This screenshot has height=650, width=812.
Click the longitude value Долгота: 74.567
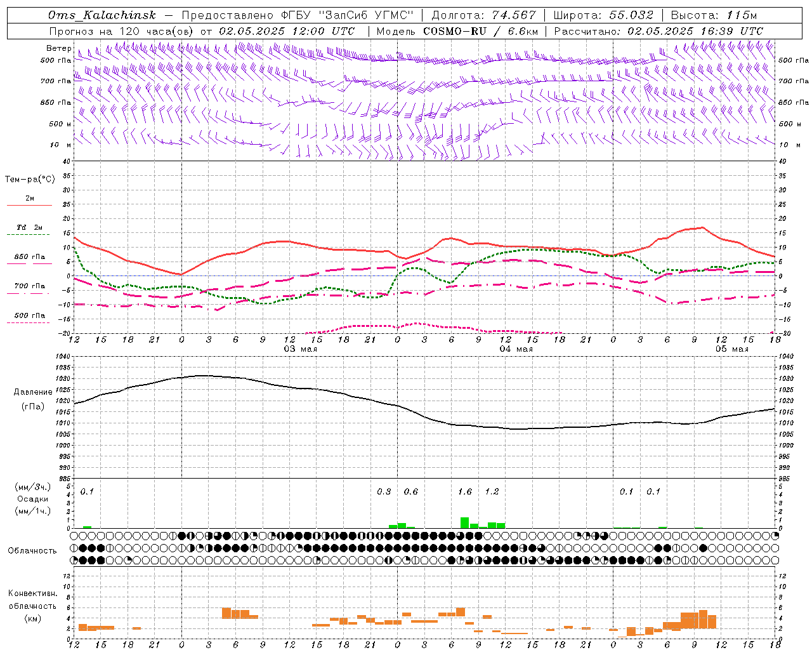pyautogui.click(x=483, y=15)
